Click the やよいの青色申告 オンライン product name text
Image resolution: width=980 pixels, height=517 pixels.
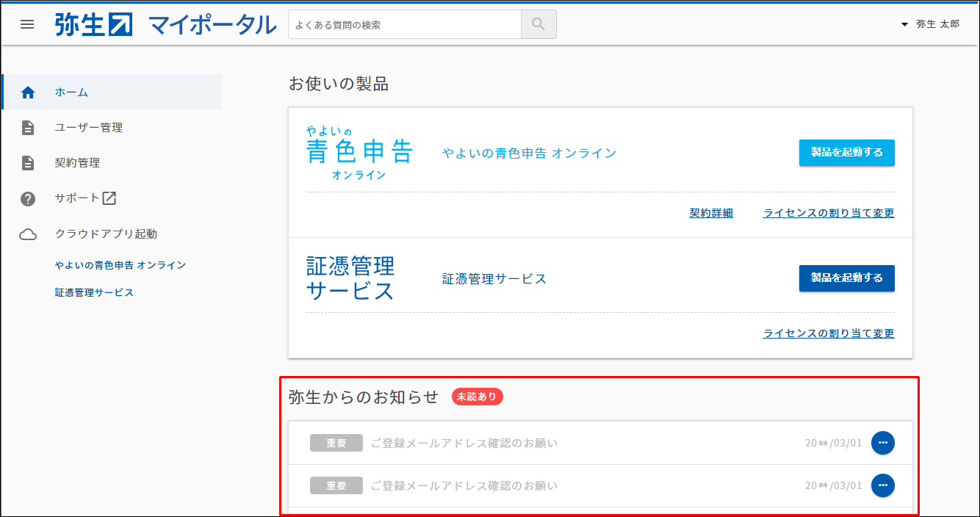tap(529, 153)
